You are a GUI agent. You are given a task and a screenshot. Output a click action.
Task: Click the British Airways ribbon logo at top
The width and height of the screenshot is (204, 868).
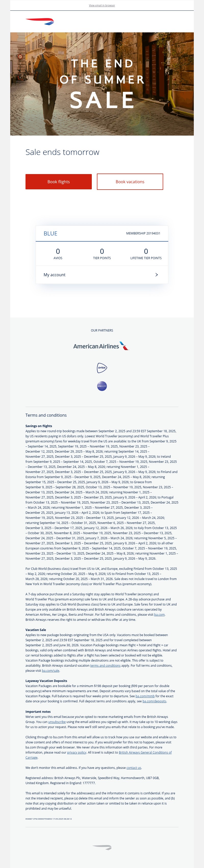point(40,22)
